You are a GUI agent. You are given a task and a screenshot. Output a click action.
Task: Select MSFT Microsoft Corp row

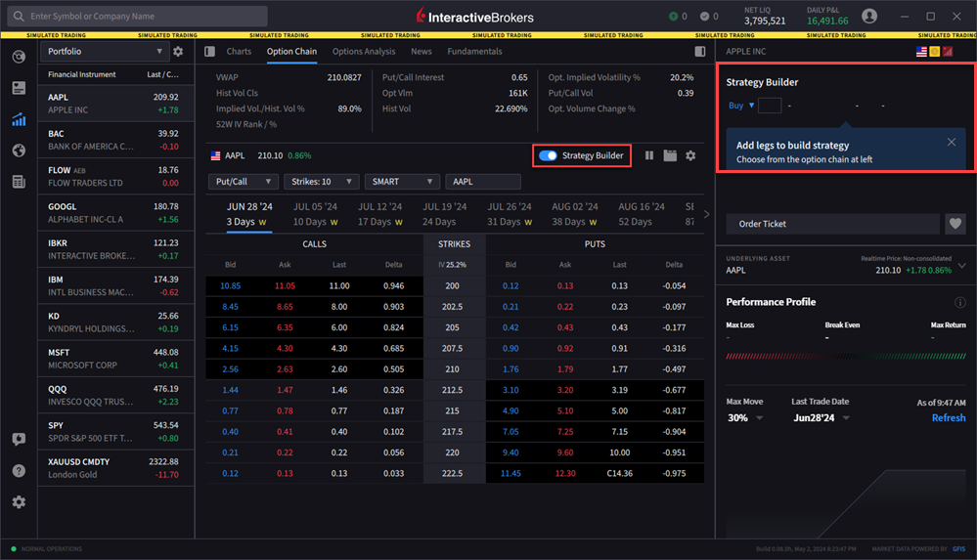tap(116, 359)
